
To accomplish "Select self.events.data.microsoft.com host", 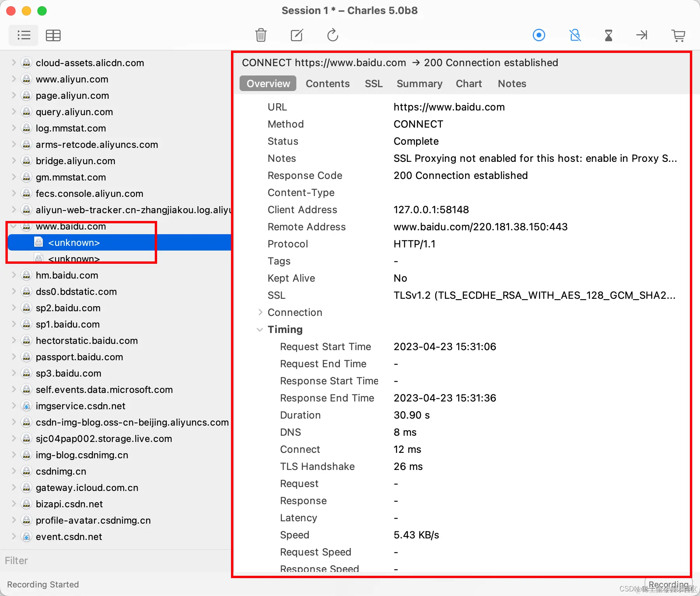I will 104,389.
